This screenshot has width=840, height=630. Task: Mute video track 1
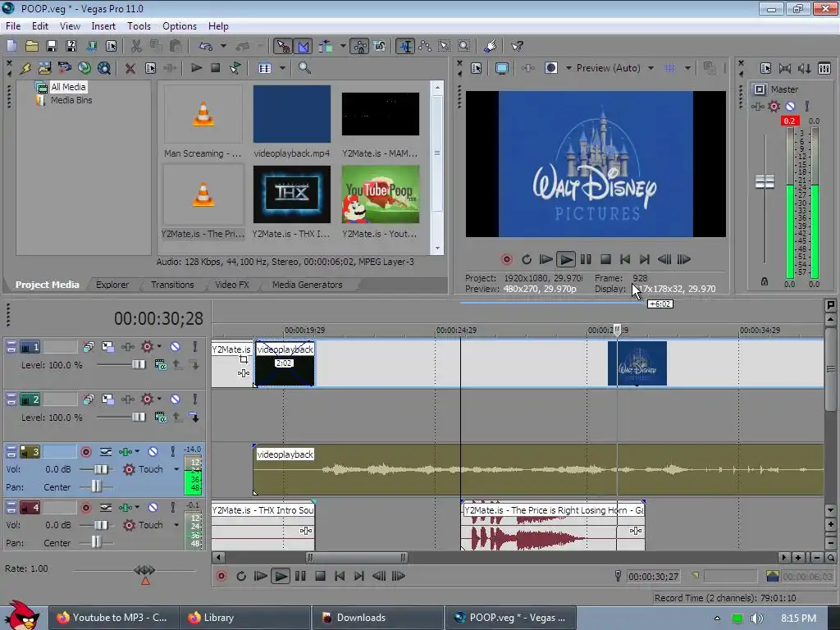pyautogui.click(x=176, y=347)
